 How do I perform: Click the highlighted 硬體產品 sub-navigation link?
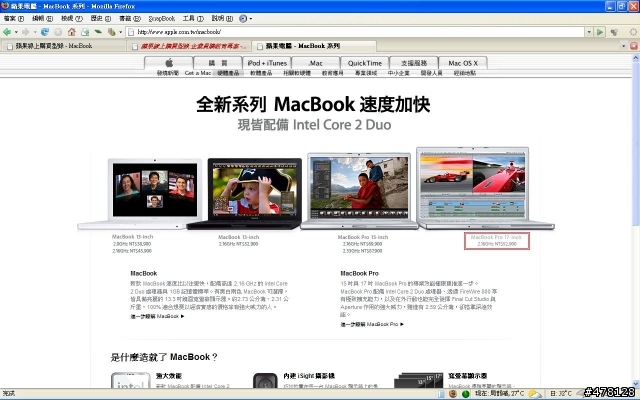[228, 73]
